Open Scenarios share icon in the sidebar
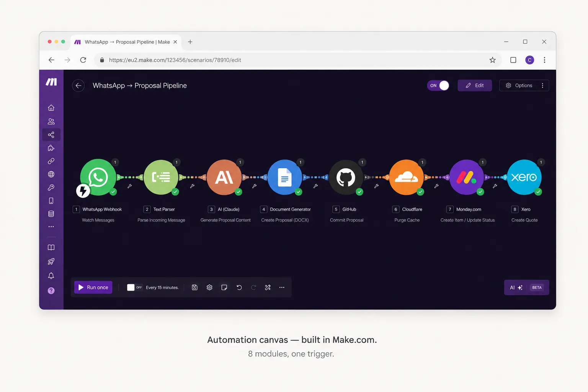The image size is (588, 392). pyautogui.click(x=51, y=135)
